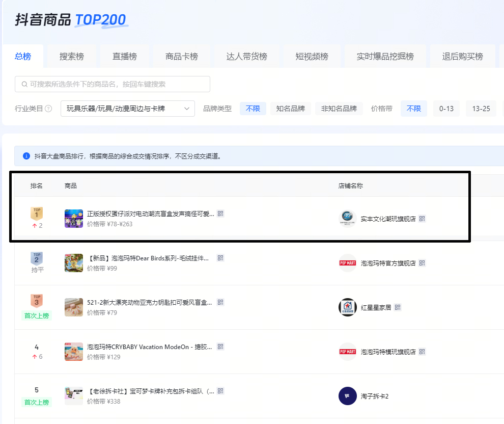Switch to the 实时爆品挖掘榜 tab

click(385, 56)
